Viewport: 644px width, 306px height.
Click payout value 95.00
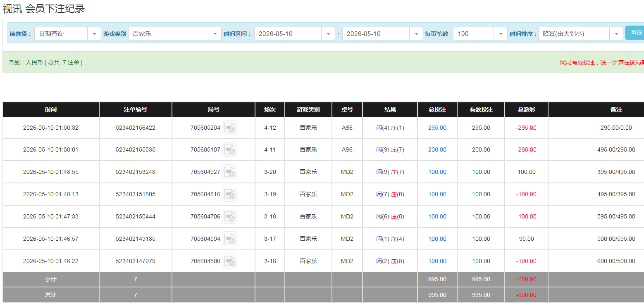click(x=527, y=239)
